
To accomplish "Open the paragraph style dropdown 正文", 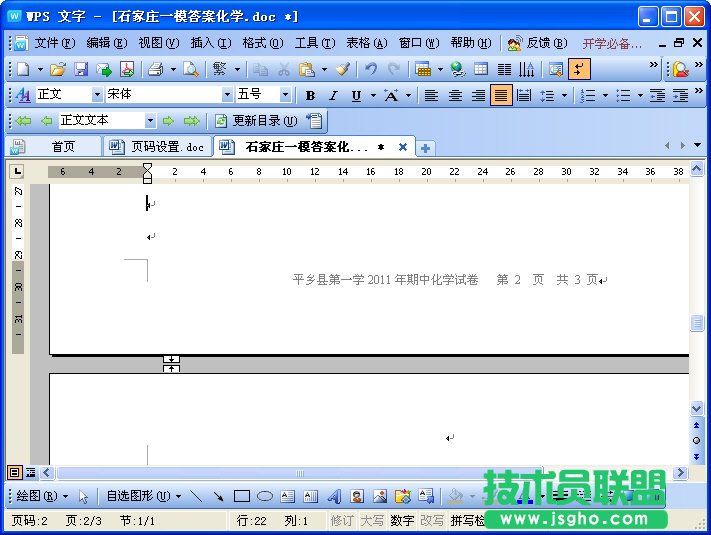I will coord(97,95).
